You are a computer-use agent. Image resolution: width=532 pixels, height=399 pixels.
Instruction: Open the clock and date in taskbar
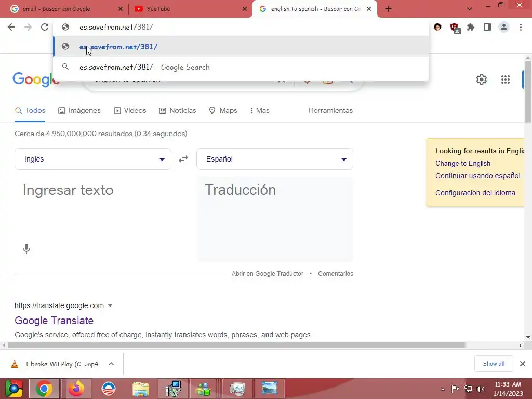(x=508, y=389)
